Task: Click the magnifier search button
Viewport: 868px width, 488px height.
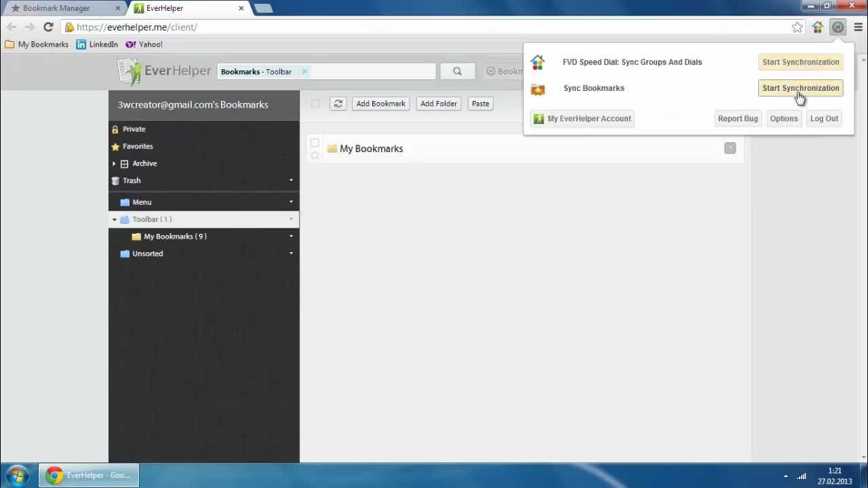Action: pos(457,71)
